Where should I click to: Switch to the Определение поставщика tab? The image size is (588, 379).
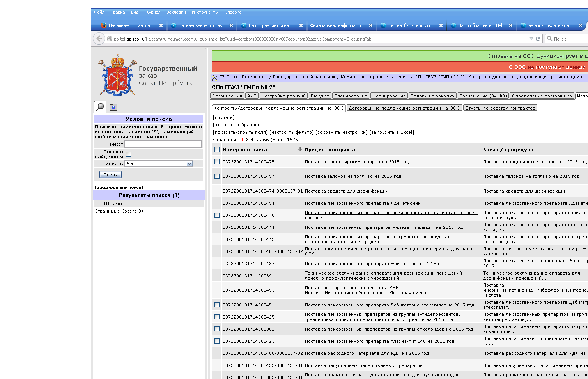coord(542,96)
